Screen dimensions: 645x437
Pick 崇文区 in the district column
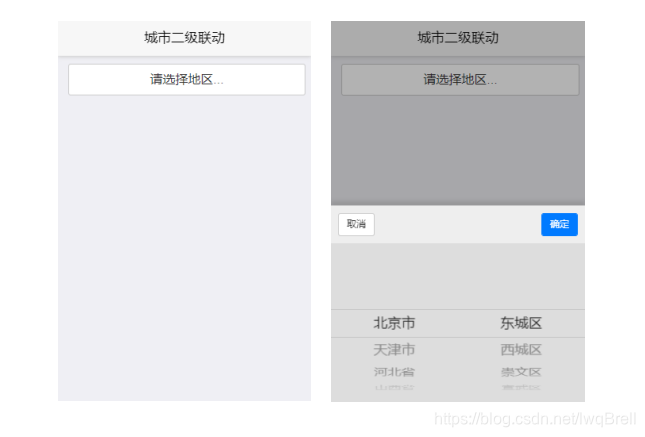click(x=521, y=372)
